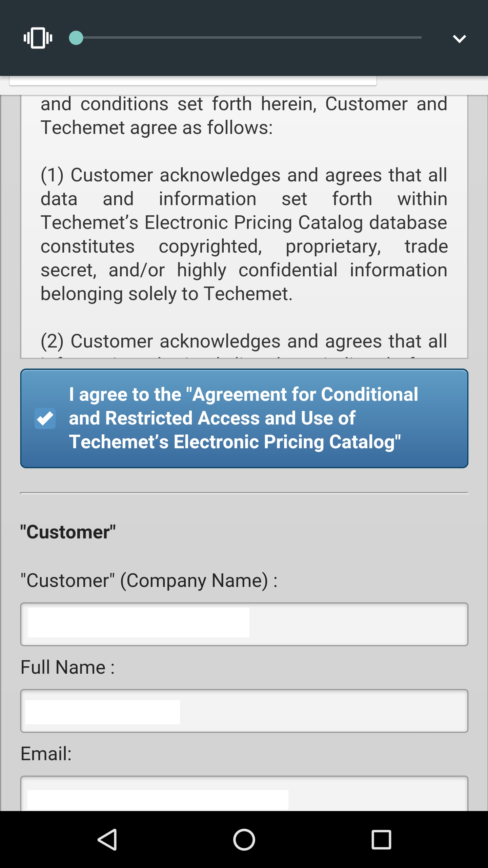
Task: Click the bold "Customer" section heading
Action: pyautogui.click(x=68, y=532)
